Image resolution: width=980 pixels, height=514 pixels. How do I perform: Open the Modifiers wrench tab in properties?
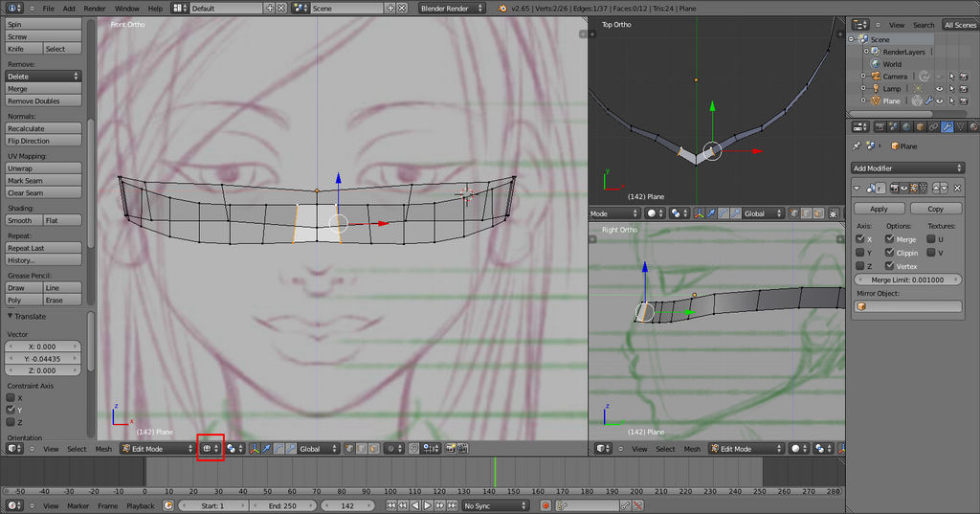947,126
